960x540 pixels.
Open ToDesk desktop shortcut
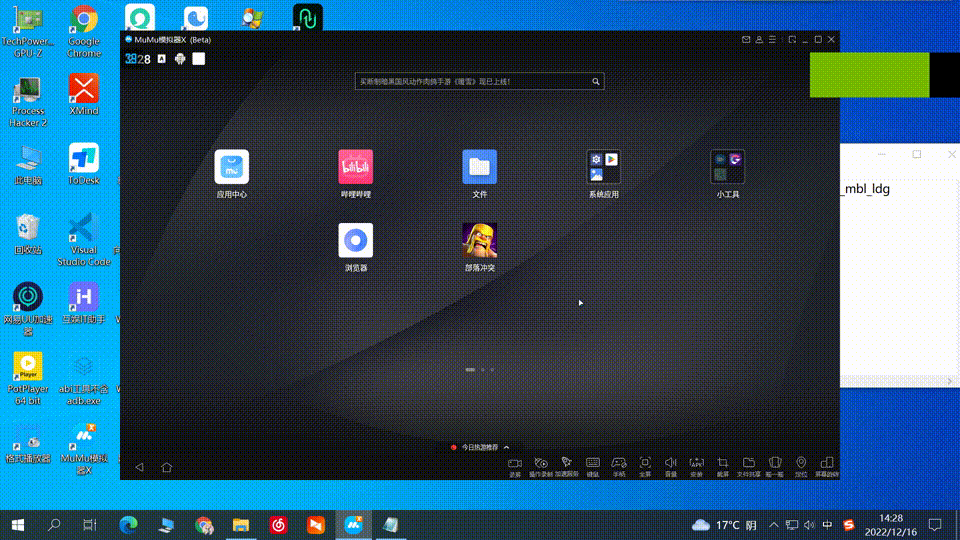click(x=84, y=164)
